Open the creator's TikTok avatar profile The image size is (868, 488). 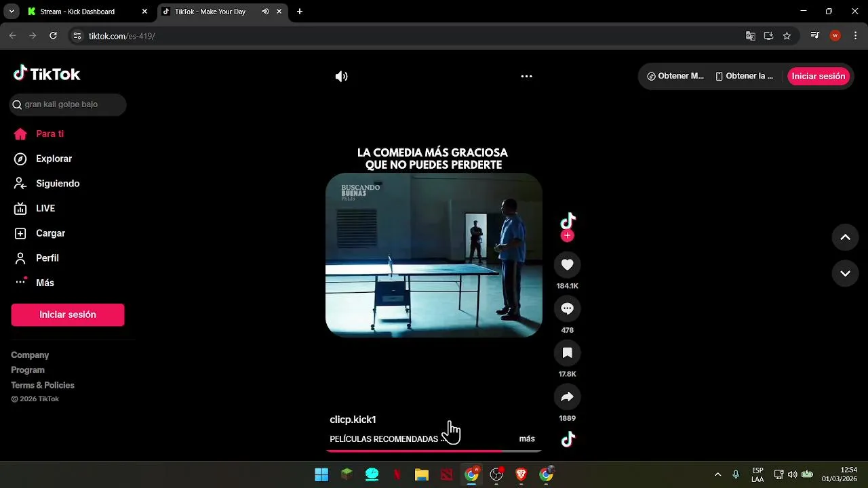tap(568, 221)
